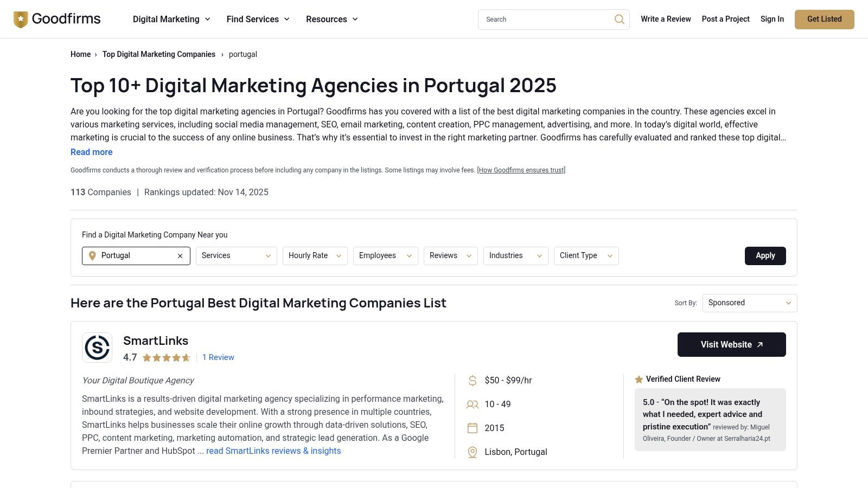Click the hourly rate dollar icon
Image resolution: width=868 pixels, height=488 pixels.
click(x=471, y=380)
